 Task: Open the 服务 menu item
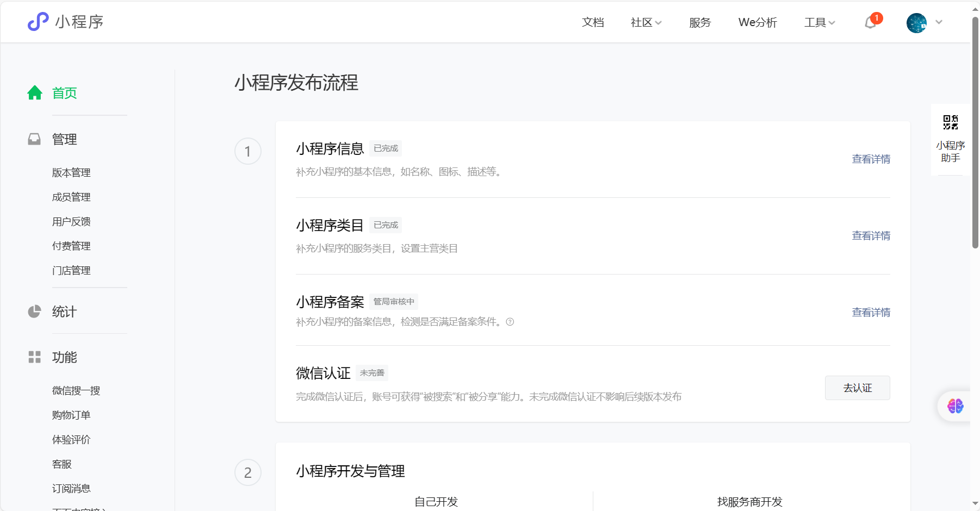coord(700,22)
